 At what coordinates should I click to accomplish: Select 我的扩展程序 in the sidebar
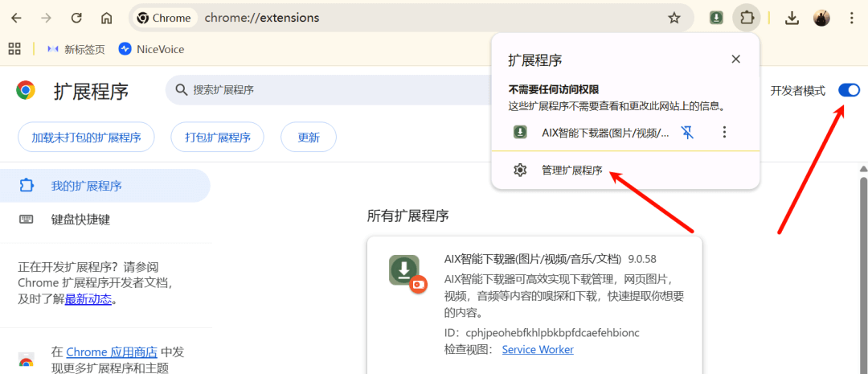104,186
